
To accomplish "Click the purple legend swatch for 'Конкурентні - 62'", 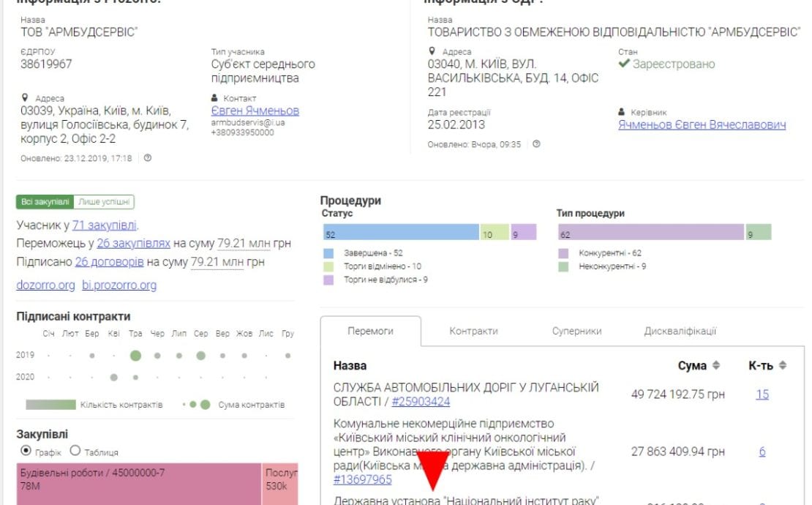I will tap(563, 253).
